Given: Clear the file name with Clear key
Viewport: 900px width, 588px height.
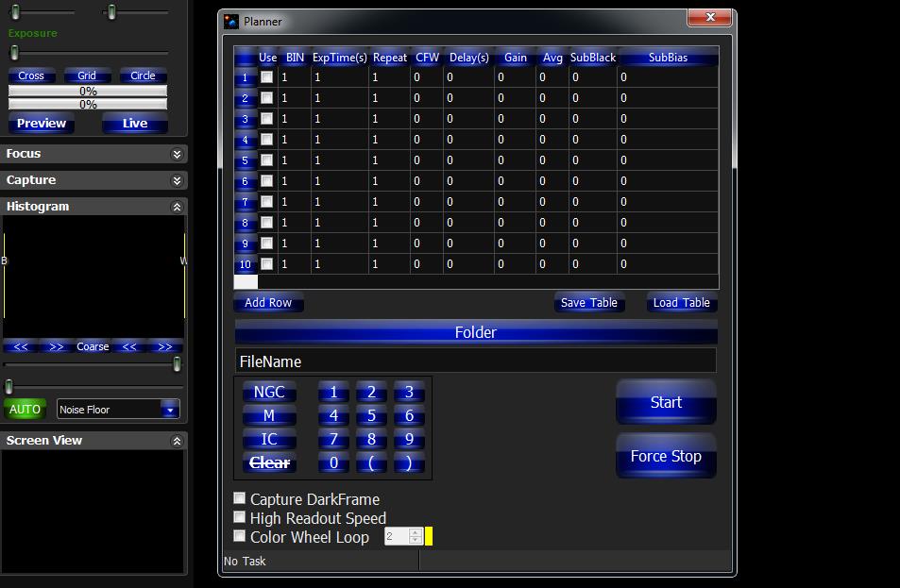Looking at the screenshot, I should [x=269, y=462].
